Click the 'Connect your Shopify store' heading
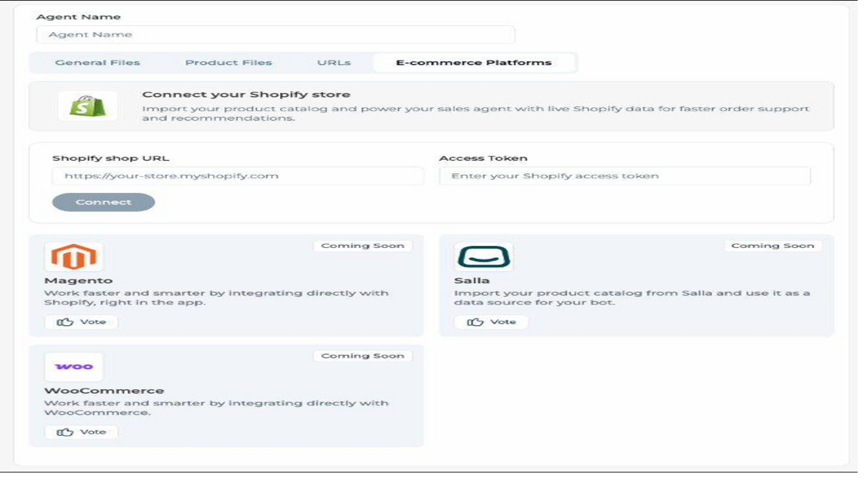This screenshot has height=488, width=868. [x=246, y=94]
